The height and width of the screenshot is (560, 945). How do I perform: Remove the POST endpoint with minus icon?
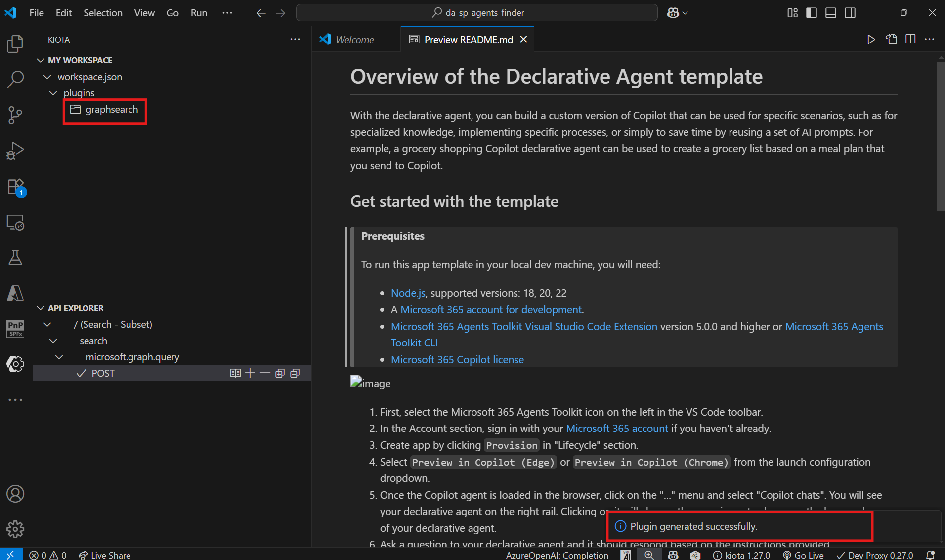[x=265, y=373]
